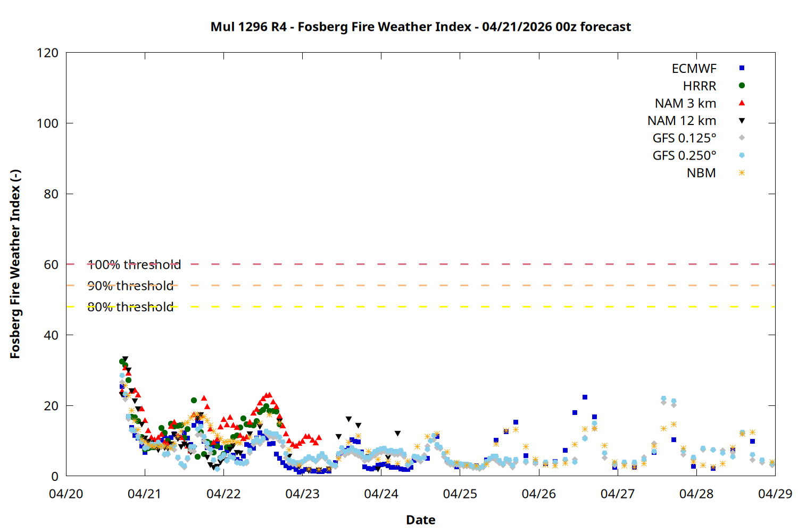Select the 90% threshold label
The width and height of the screenshot is (798, 532).
[x=130, y=286]
